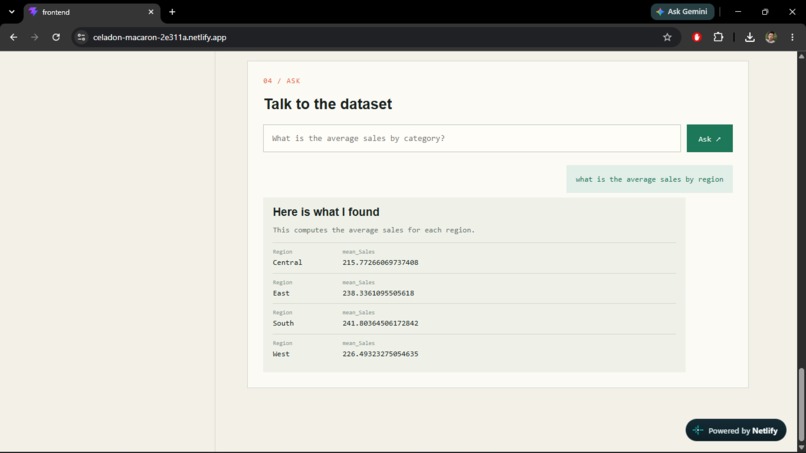Viewport: 806px width, 453px height.
Task: Click the scrollbar up arrow
Action: pyautogui.click(x=801, y=56)
